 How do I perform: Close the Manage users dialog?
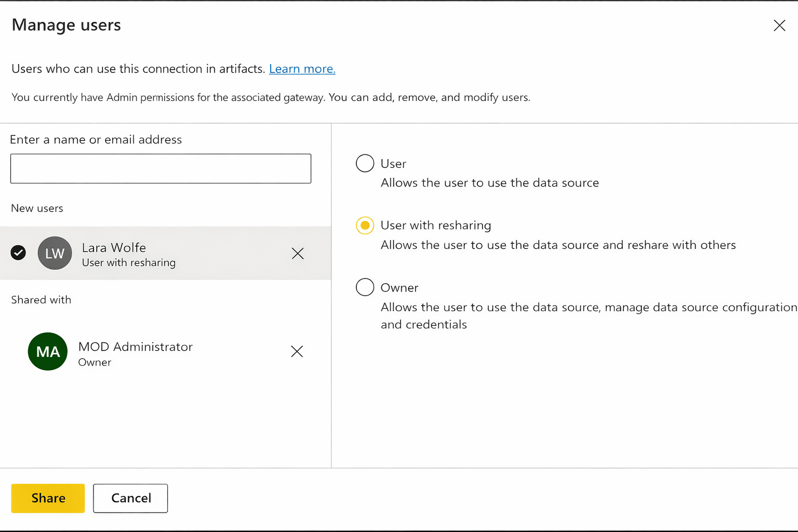pos(779,25)
